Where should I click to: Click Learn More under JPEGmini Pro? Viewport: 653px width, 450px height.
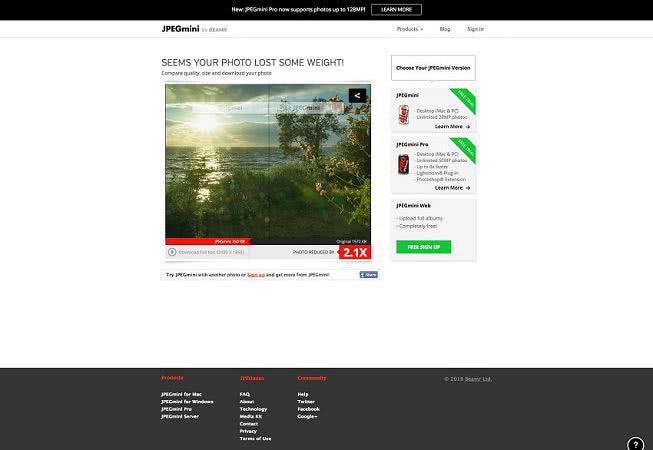coord(452,187)
